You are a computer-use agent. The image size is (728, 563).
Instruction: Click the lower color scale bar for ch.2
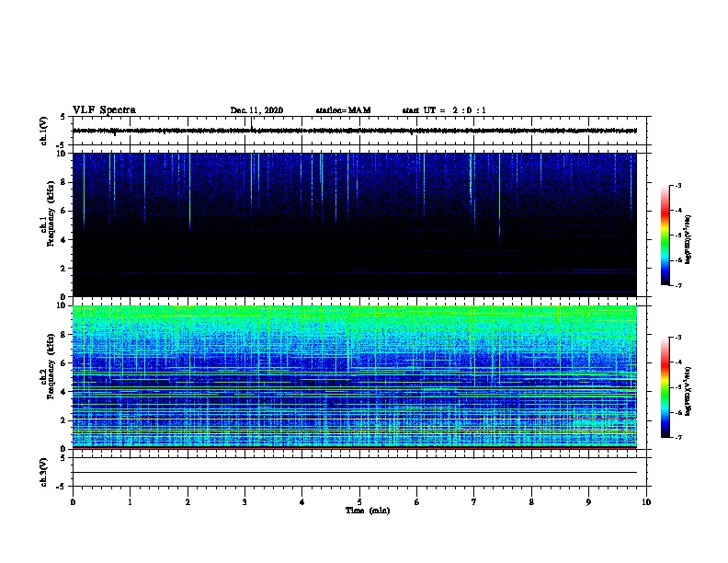tap(665, 387)
